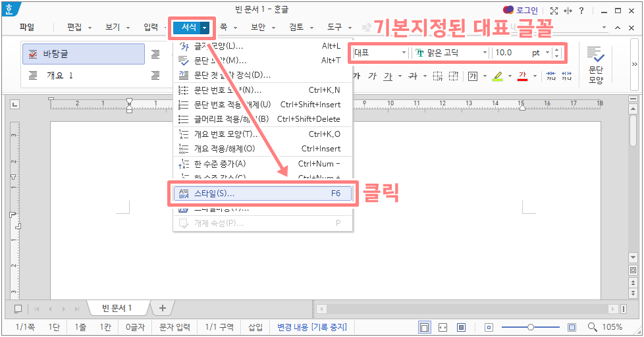This screenshot has height=337, width=644.
Task: Expand the ribbon overflow double-chevron
Action: click(x=635, y=64)
